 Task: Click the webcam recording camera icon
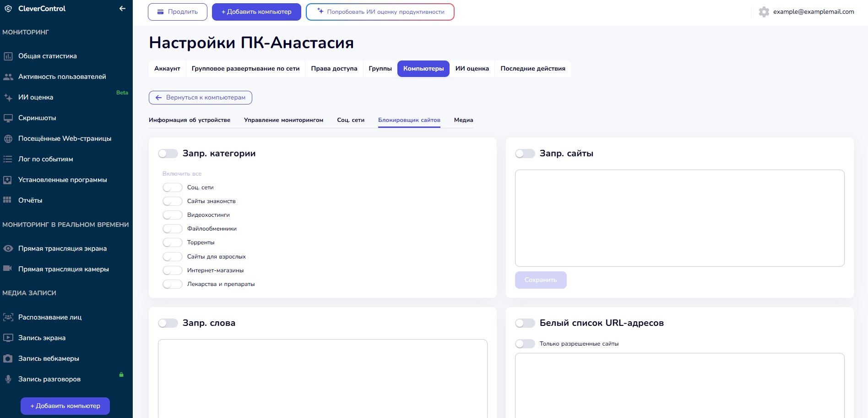8,358
